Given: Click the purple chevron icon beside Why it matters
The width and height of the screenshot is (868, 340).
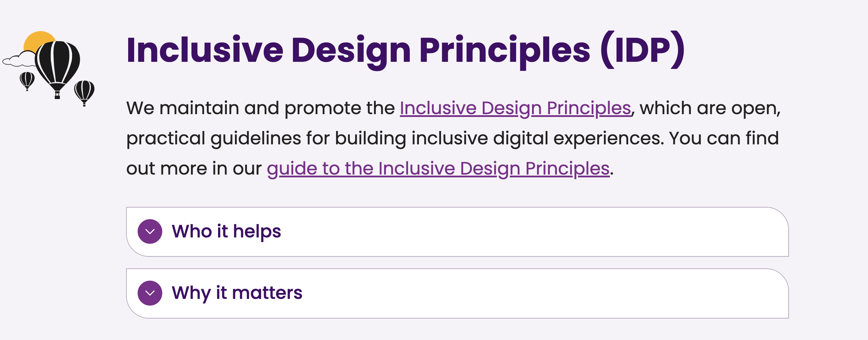Looking at the screenshot, I should (150, 293).
